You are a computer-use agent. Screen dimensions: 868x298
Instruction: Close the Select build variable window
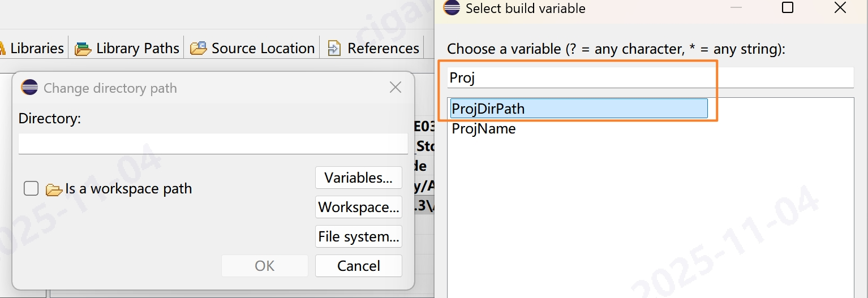coord(840,8)
